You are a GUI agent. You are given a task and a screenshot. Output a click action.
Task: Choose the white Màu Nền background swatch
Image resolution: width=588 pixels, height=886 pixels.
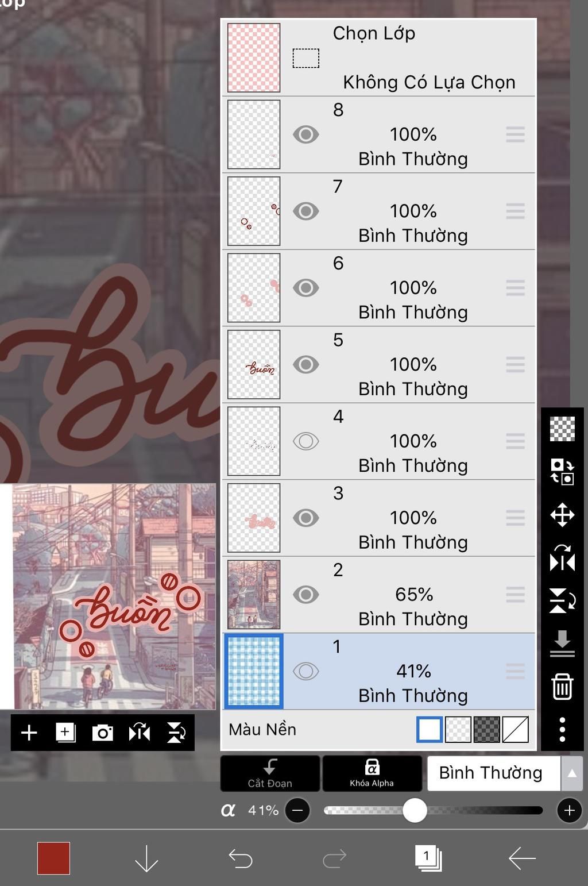pyautogui.click(x=429, y=730)
